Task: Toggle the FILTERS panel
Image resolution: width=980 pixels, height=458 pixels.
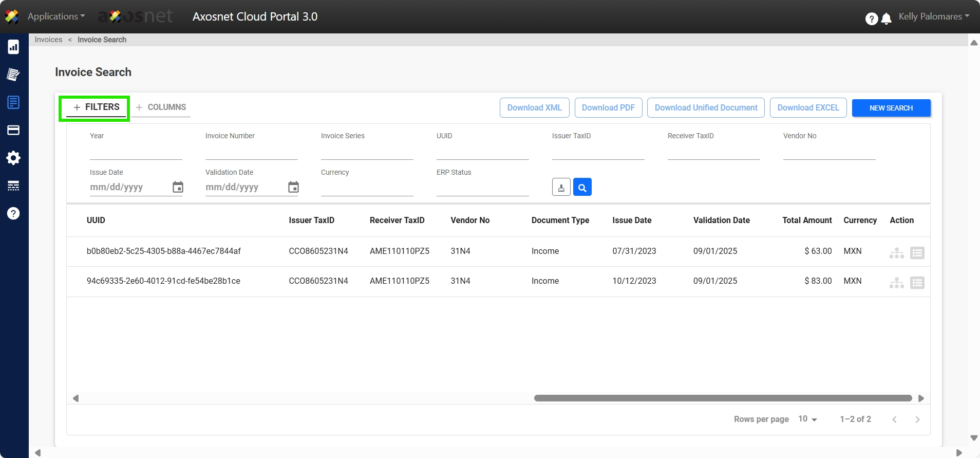Action: [x=96, y=107]
